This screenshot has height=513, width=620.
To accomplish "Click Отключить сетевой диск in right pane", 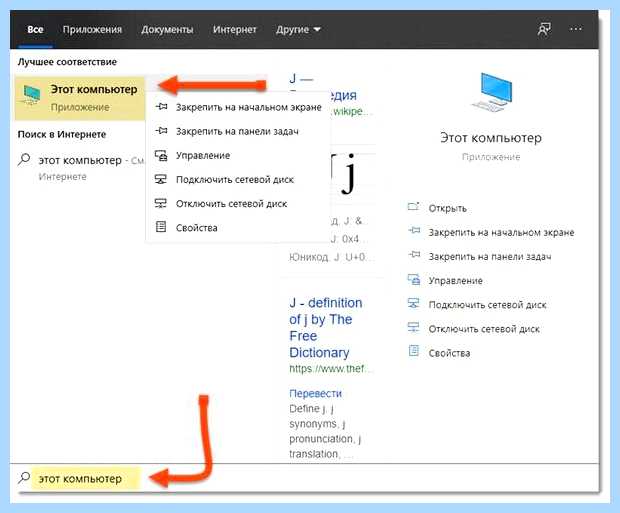I will point(484,329).
